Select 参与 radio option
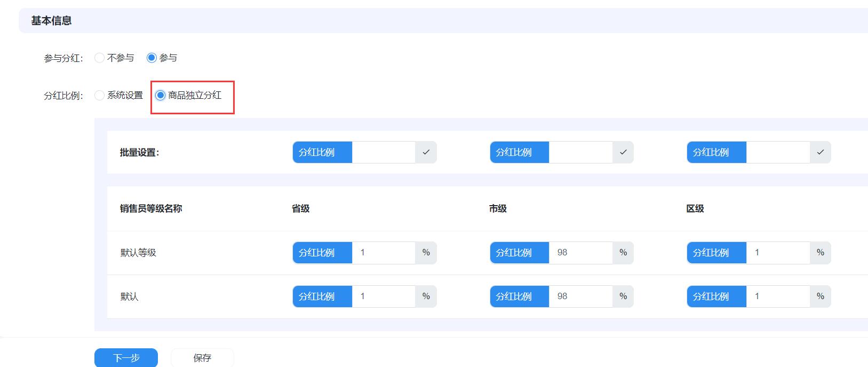This screenshot has width=868, height=367. [152, 58]
